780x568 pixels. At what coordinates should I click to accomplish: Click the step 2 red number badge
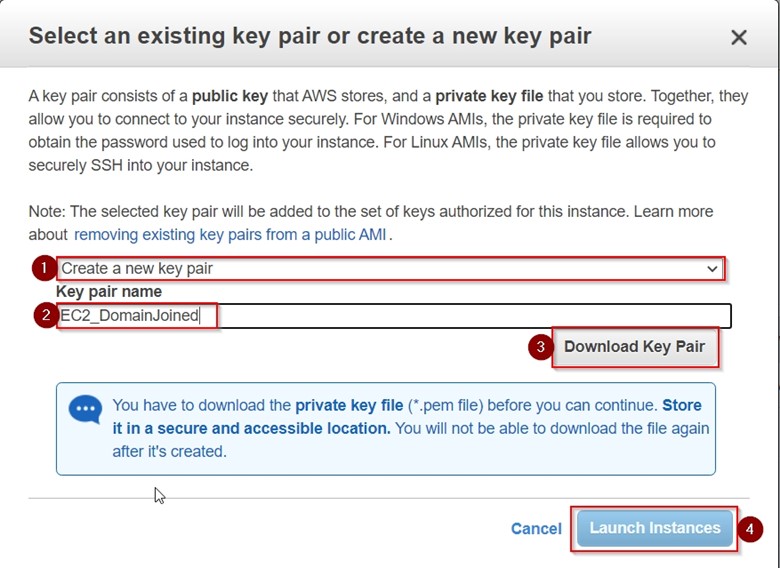[44, 315]
